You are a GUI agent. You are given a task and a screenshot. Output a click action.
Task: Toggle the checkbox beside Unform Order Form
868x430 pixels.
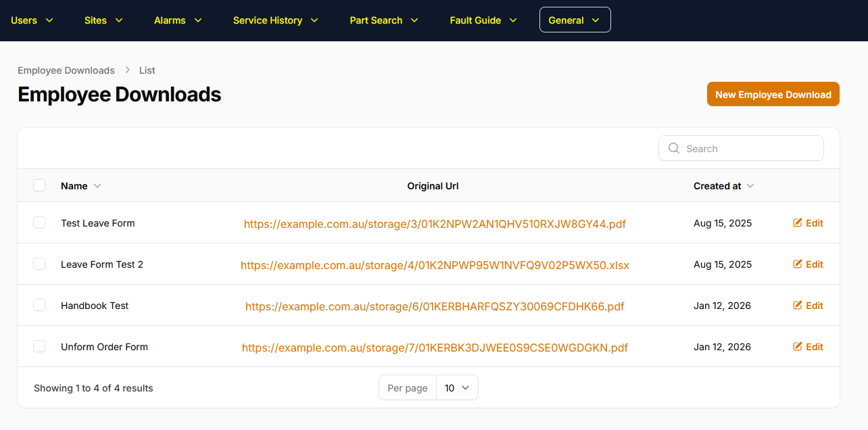point(39,346)
